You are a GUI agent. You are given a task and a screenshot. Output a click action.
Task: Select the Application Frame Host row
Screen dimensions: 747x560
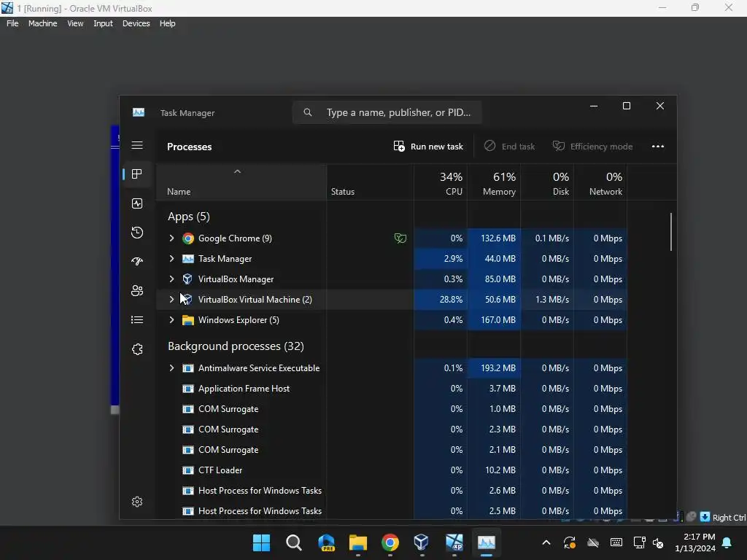(392, 389)
